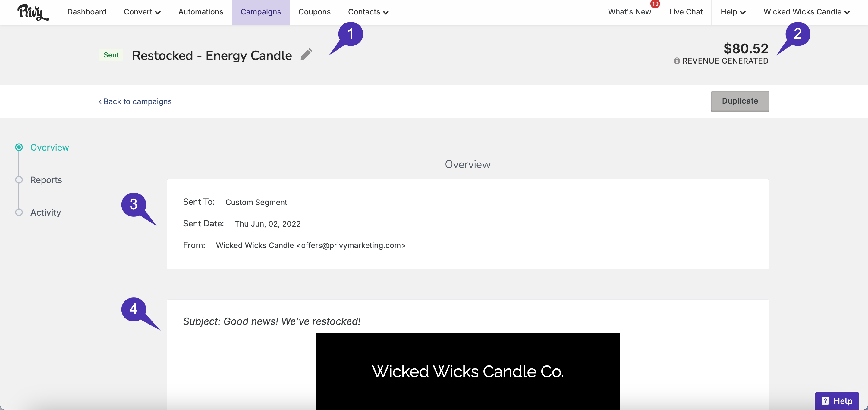
Task: Select the Reports step radio marker
Action: [x=19, y=180]
